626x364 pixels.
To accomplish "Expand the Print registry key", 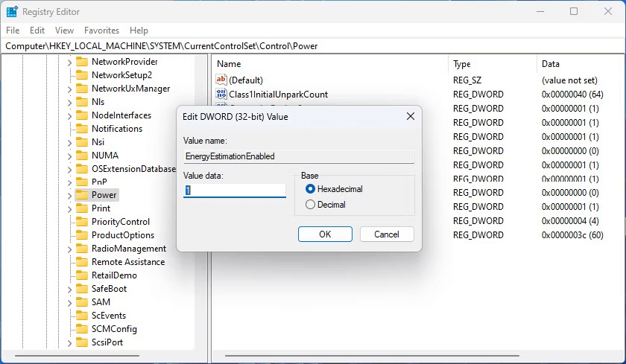I will (69, 208).
